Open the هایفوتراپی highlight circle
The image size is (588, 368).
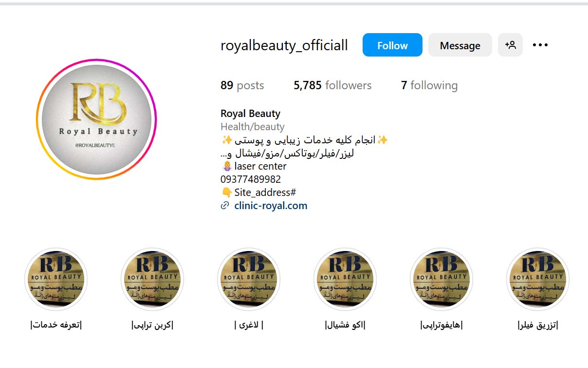tap(441, 279)
